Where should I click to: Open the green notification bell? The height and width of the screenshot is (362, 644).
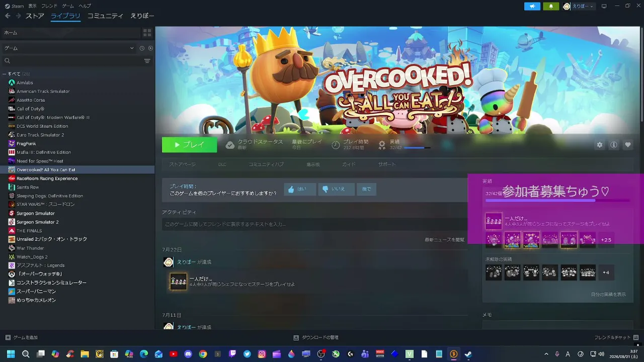pos(551,6)
